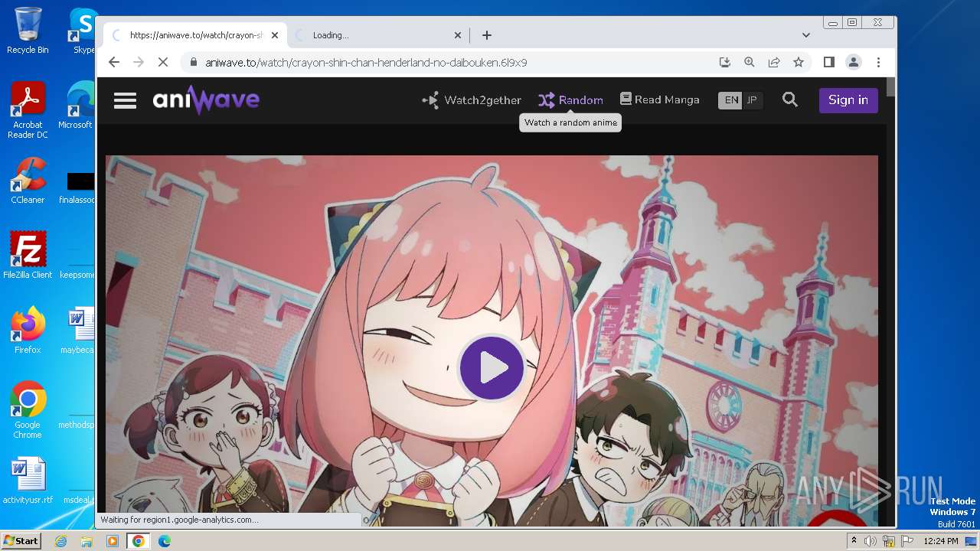
Task: Toggle Chrome side panel
Action: click(828, 62)
